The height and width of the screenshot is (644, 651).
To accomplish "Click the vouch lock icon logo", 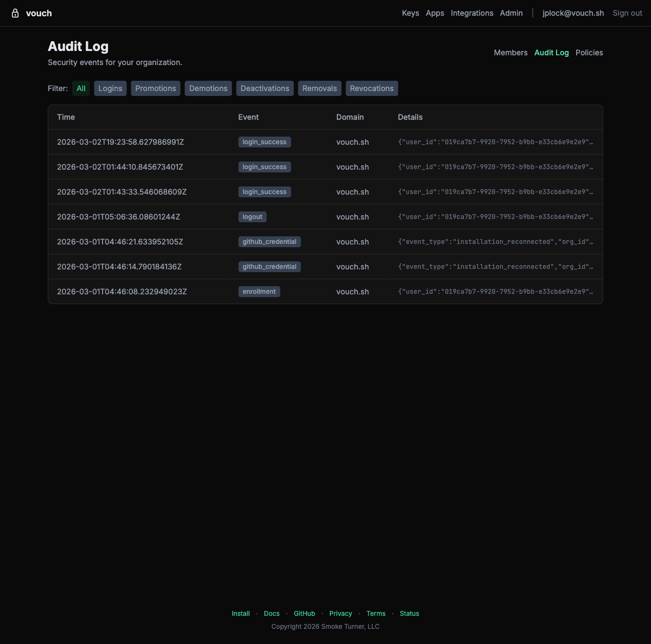I will 15,12.
